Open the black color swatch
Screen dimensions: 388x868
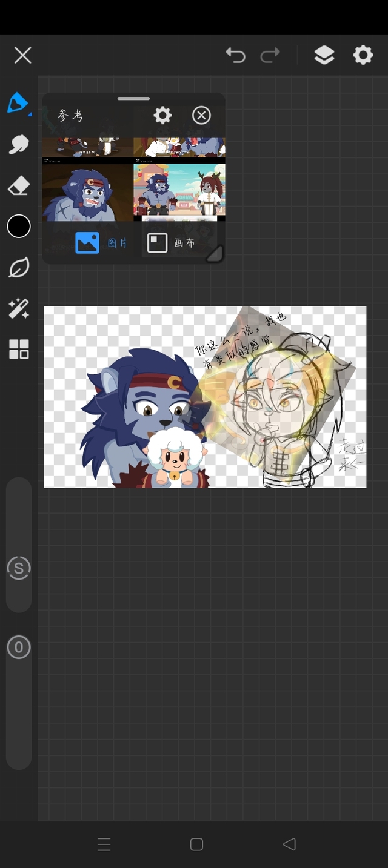(x=19, y=227)
